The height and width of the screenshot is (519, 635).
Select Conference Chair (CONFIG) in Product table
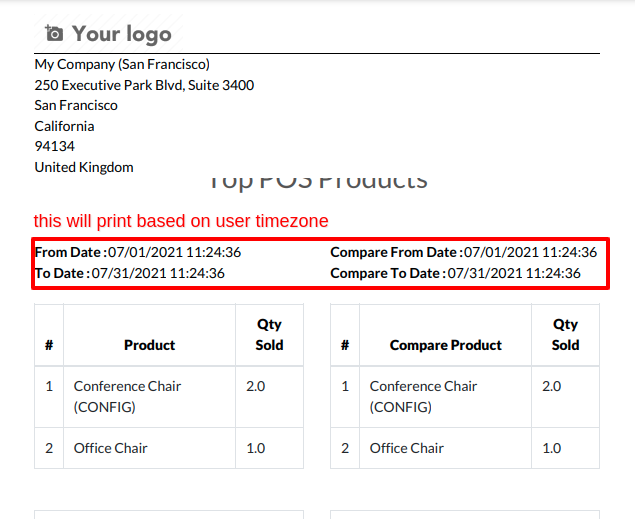(x=127, y=397)
